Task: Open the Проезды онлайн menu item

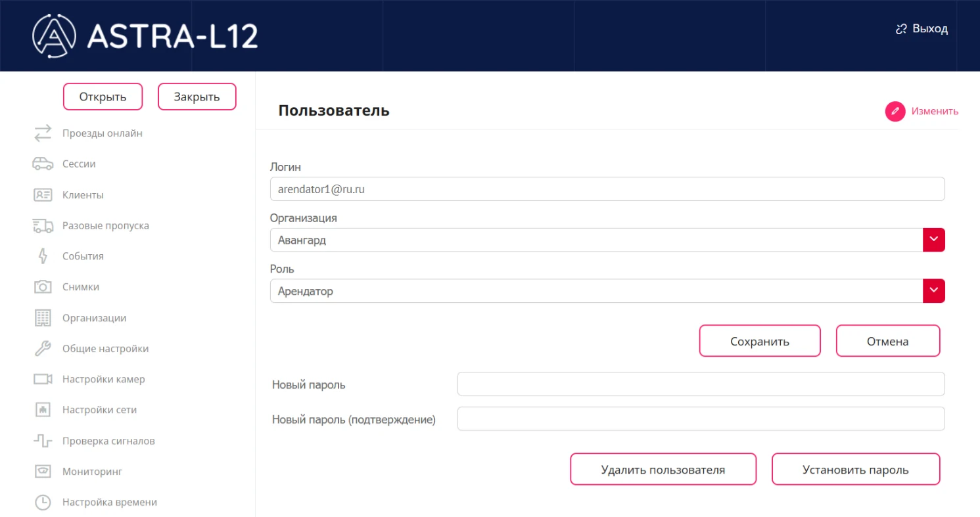Action: (x=103, y=133)
